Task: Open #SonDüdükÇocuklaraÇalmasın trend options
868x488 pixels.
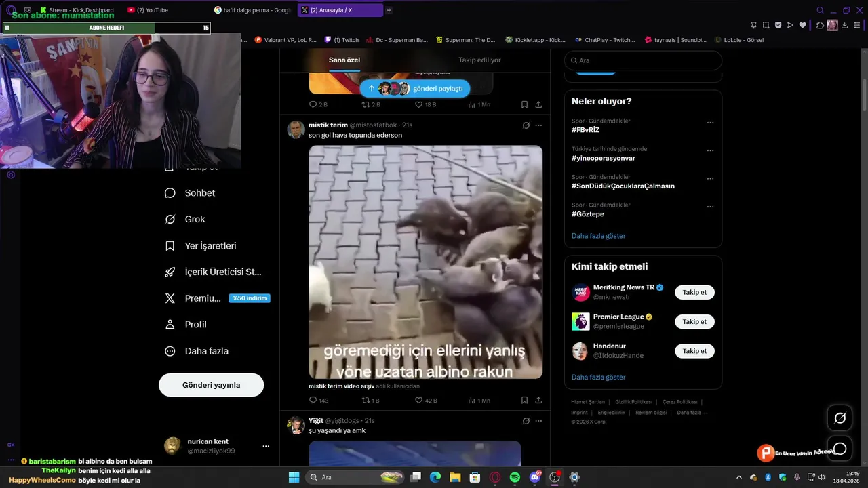Action: 710,179
